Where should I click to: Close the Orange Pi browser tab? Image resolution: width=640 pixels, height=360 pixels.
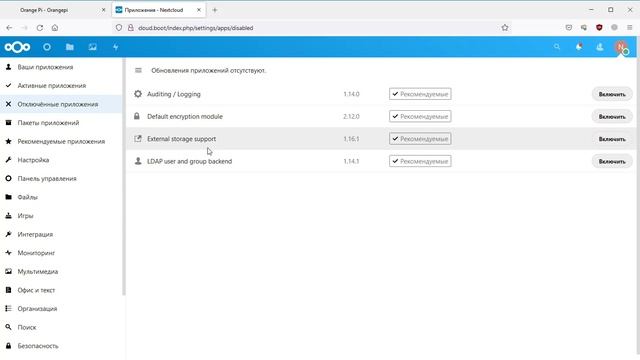pyautogui.click(x=103, y=10)
